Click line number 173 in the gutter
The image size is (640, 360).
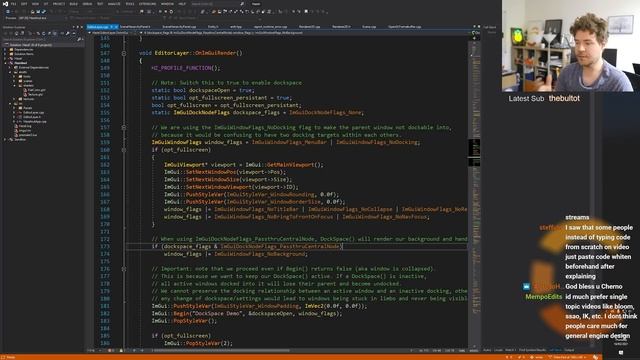tap(105, 247)
